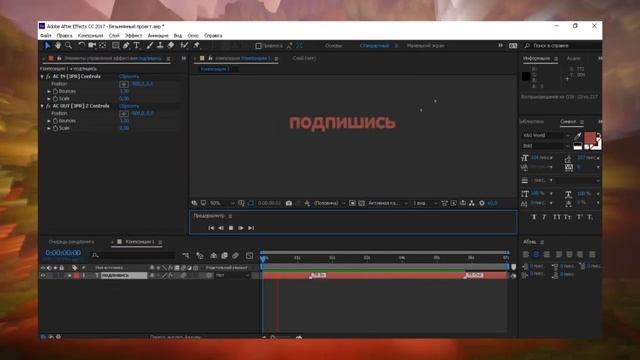The width and height of the screenshot is (640, 360).
Task: Click the Faux Italic button in the Character panel
Action: coord(544,217)
